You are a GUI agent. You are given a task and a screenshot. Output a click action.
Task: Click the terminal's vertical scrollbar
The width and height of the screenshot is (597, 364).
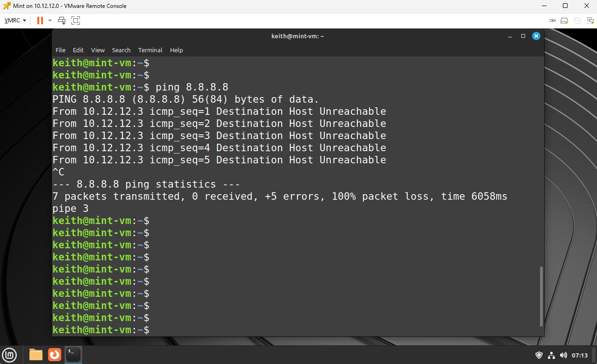[541, 296]
